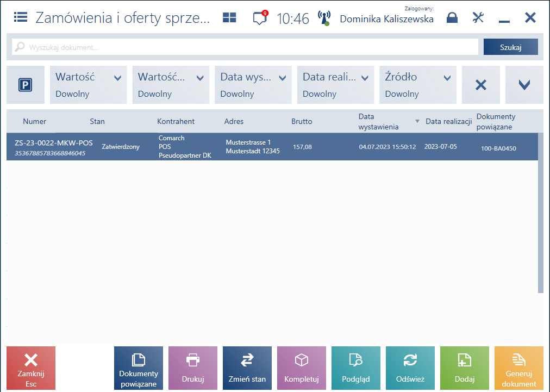The image size is (550, 392).
Task: Open notifications with red badge 9
Action: (260, 17)
